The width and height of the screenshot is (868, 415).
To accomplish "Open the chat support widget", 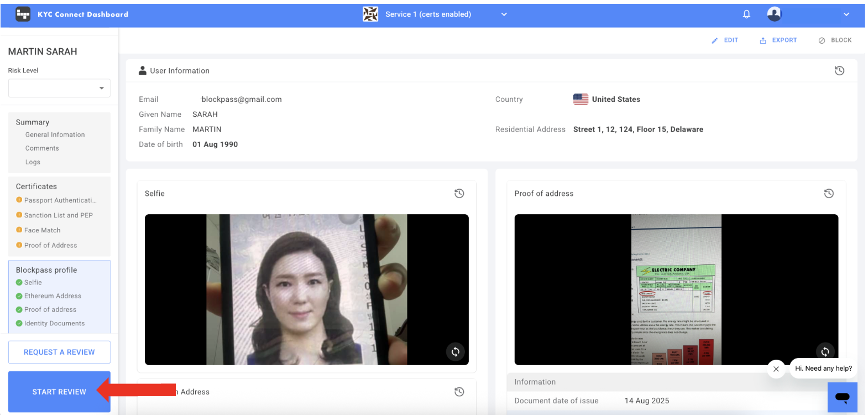I will (842, 397).
